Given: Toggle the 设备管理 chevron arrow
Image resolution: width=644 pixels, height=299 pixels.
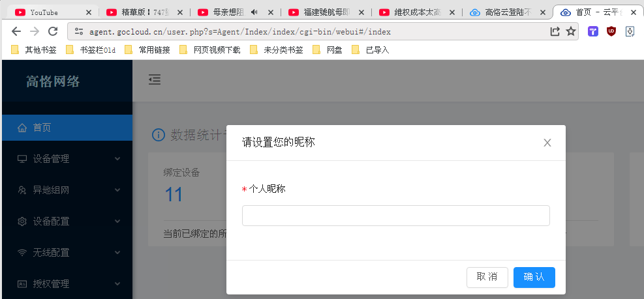Looking at the screenshot, I should 117,159.
